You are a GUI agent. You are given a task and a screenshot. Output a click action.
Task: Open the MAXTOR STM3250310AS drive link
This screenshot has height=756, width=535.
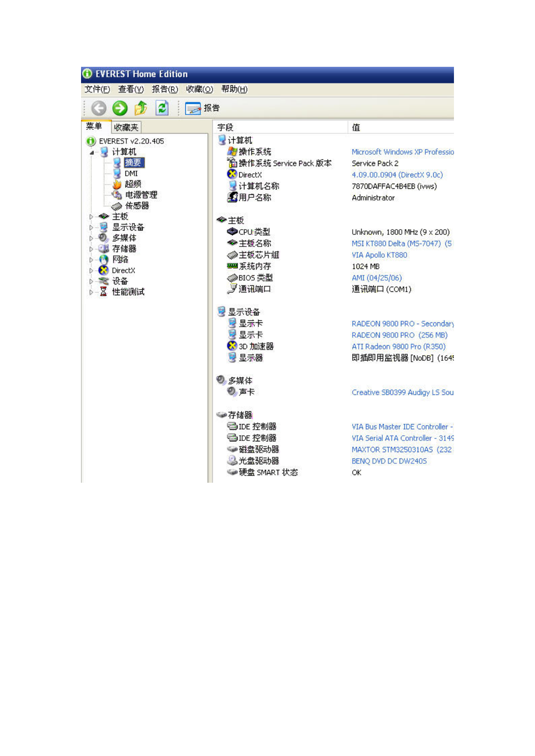tap(402, 450)
